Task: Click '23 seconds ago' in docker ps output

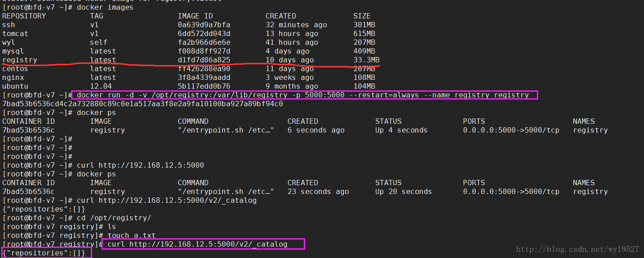Action: 318,191
